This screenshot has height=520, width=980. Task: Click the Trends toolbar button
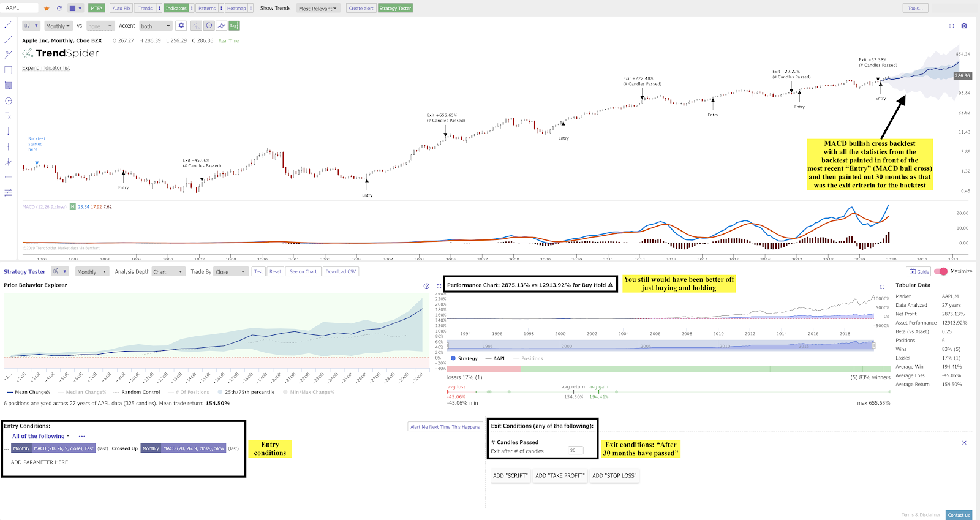pos(145,8)
